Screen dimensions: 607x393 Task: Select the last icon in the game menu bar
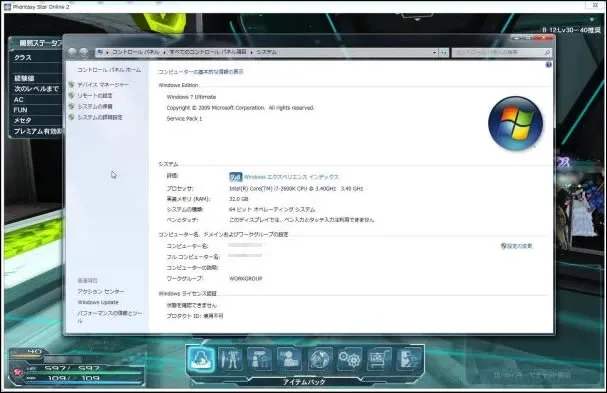click(x=410, y=359)
